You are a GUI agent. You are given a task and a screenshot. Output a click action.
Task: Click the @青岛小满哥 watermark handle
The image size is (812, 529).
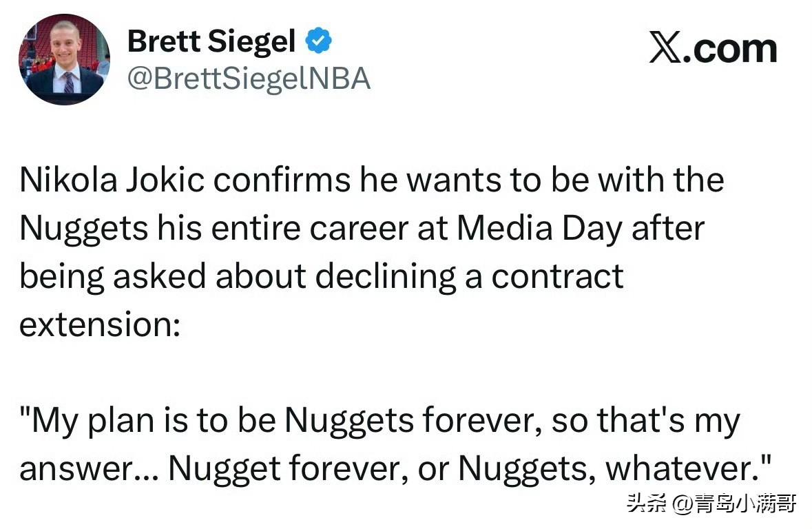[x=734, y=504]
